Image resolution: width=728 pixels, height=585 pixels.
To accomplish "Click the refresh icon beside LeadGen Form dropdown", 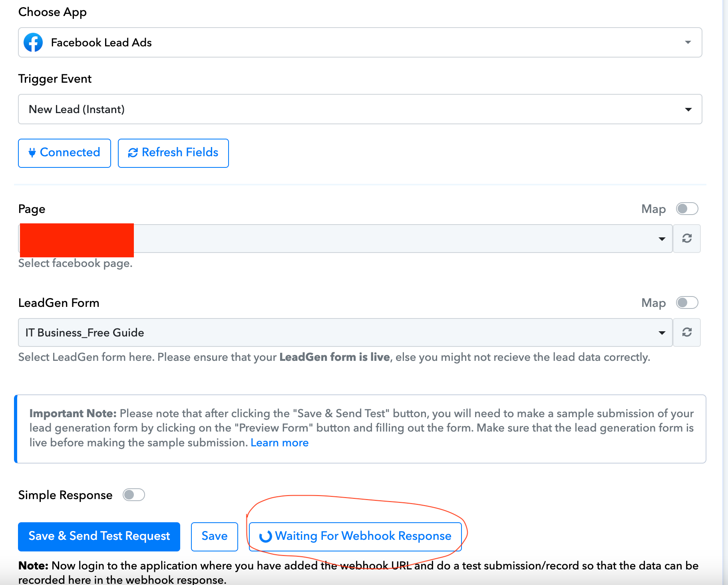I will point(687,332).
